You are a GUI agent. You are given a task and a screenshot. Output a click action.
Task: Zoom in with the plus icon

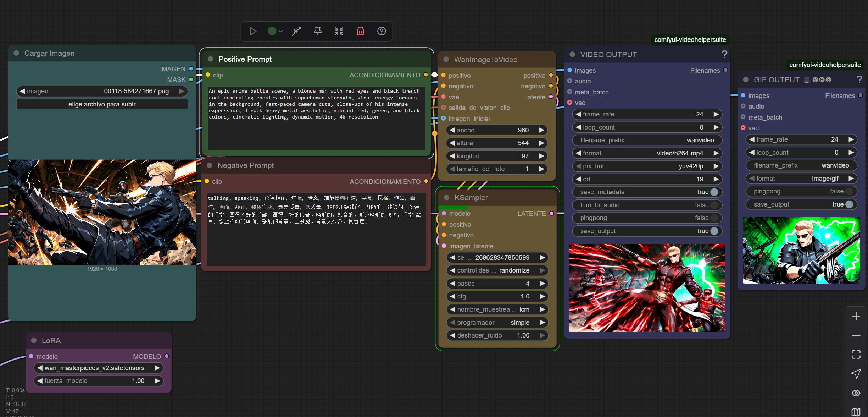[x=856, y=316]
